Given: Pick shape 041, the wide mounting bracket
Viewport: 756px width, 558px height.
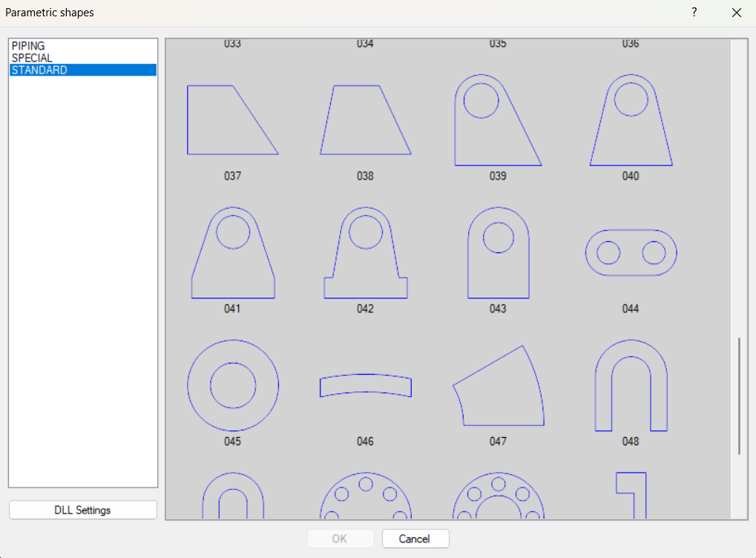Looking at the screenshot, I should tap(232, 252).
